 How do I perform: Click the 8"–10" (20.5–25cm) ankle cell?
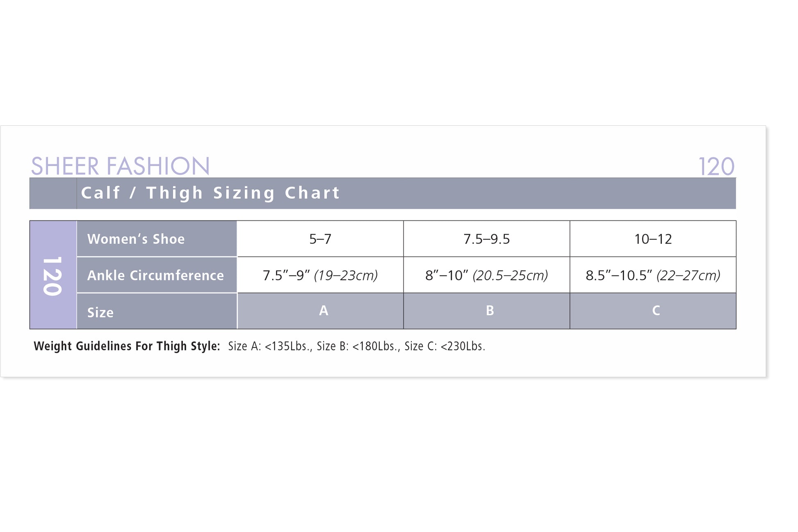[x=486, y=275]
